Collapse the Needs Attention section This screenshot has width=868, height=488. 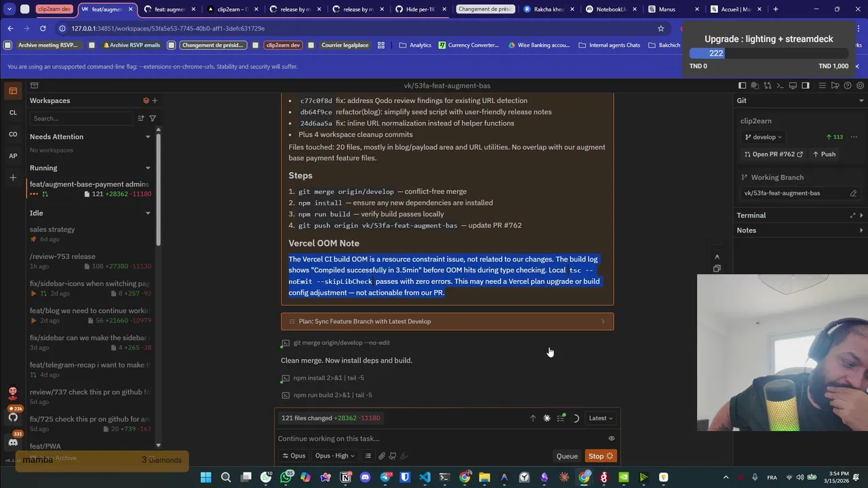(x=148, y=137)
